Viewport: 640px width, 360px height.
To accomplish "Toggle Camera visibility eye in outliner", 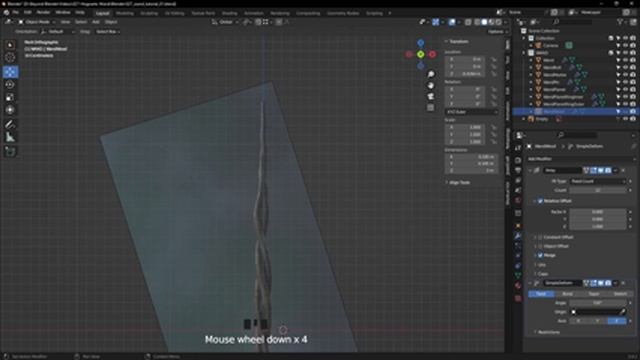I will click(625, 45).
